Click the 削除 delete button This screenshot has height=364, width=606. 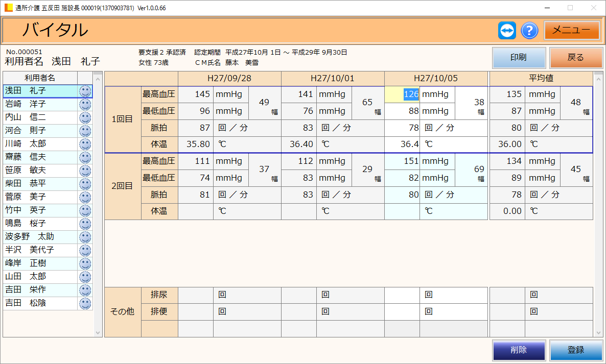[x=519, y=350]
